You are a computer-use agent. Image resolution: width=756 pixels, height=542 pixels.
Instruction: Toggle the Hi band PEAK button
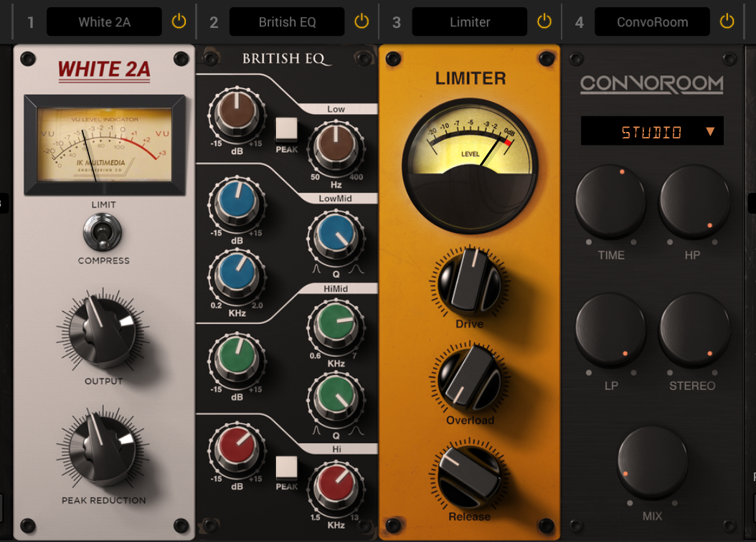(x=286, y=467)
